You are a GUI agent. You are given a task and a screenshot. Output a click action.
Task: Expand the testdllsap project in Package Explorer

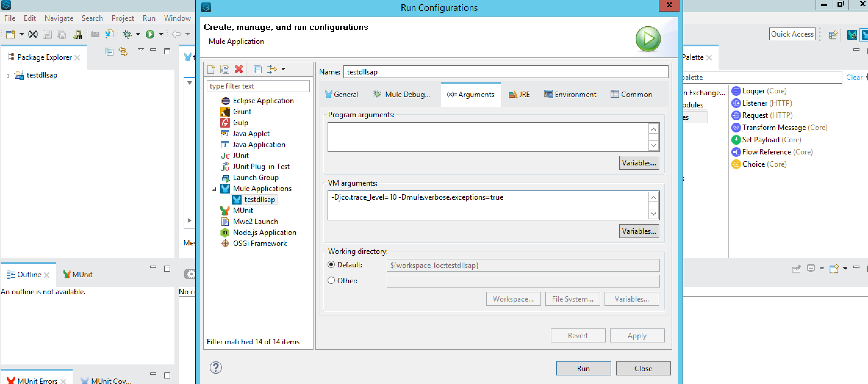coord(8,75)
